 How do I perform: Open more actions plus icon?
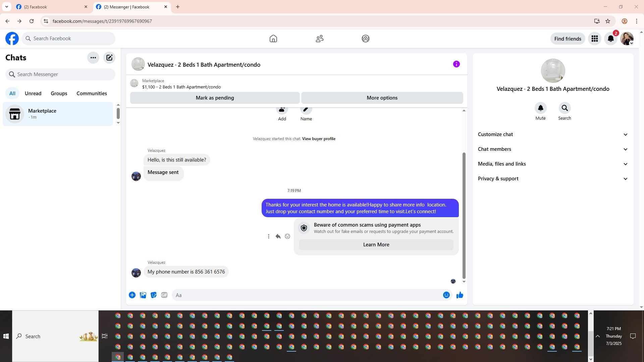tap(132, 295)
